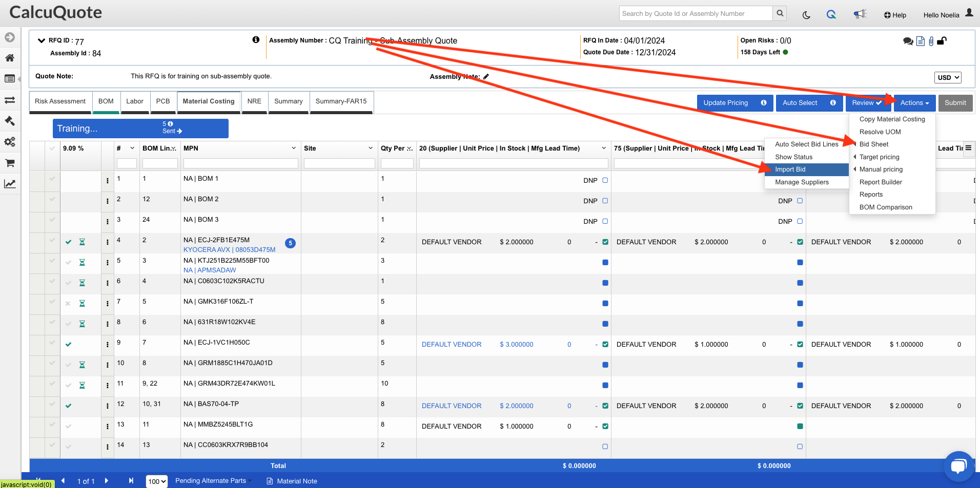Open KYOCERA AVX 08053D475M link

click(x=229, y=250)
